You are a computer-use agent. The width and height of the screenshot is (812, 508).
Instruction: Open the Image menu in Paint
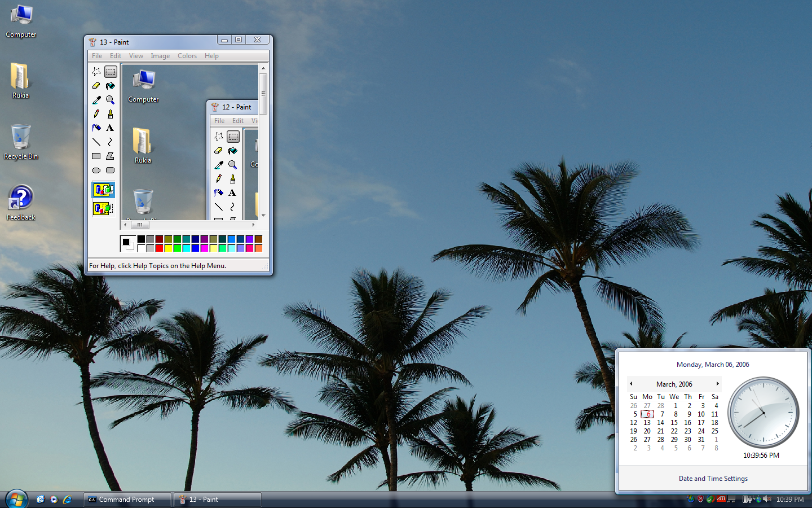point(160,56)
